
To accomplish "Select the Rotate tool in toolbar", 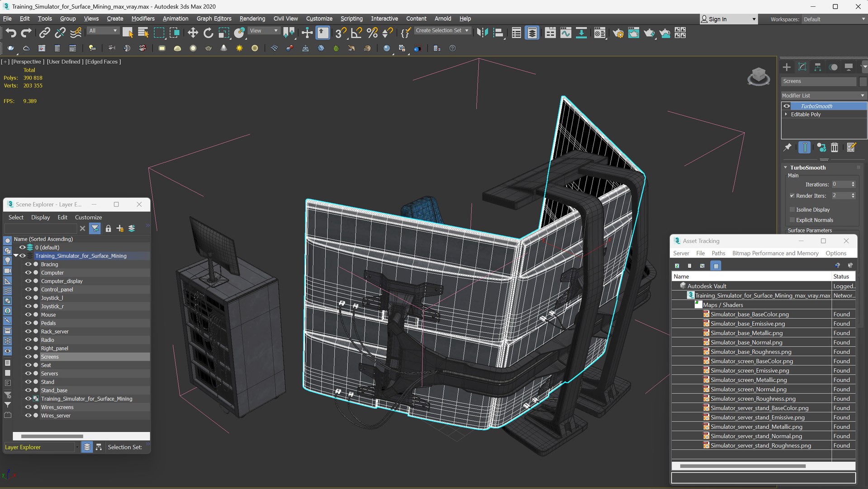I will pos(208,33).
